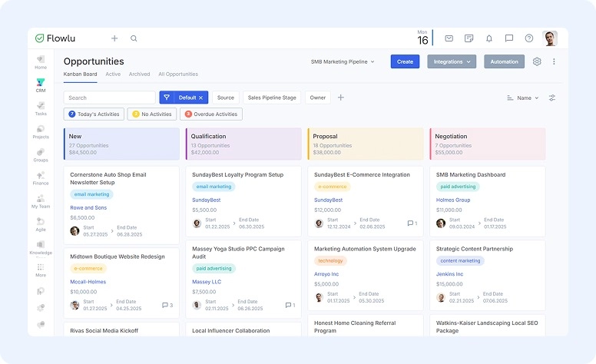Switch to the All Opportunities tab
The width and height of the screenshot is (596, 364).
pos(178,74)
